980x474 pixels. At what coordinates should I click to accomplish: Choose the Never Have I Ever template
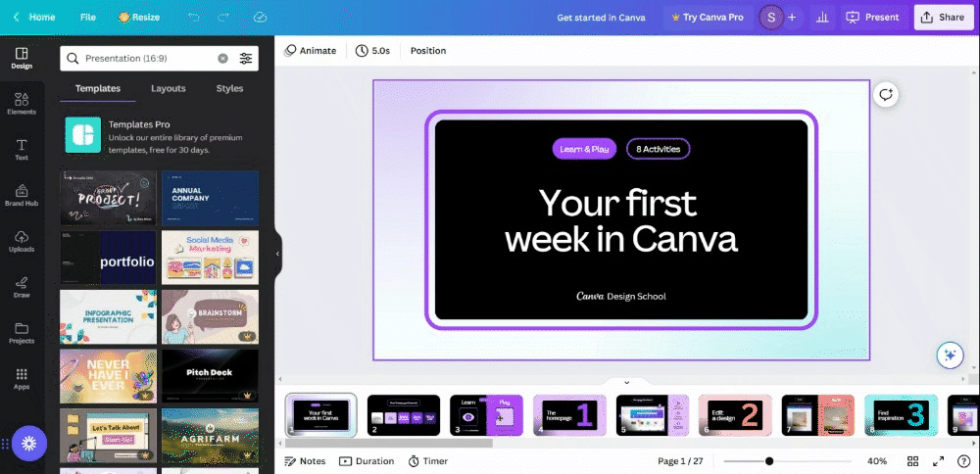click(108, 376)
